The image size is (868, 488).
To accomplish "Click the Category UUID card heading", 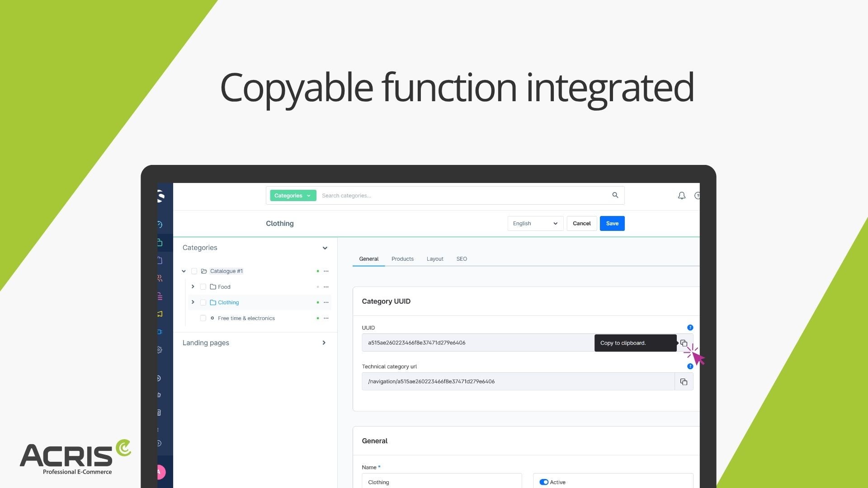I will (386, 301).
